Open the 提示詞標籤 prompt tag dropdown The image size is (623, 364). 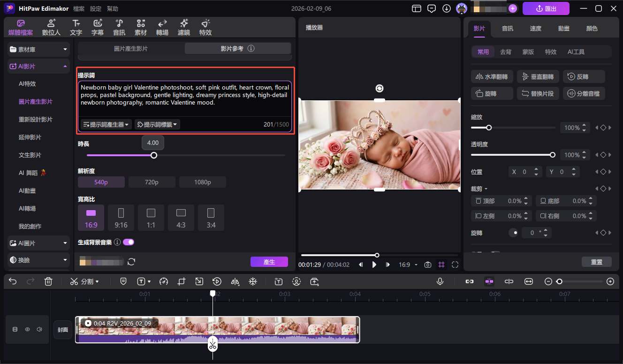pos(157,124)
